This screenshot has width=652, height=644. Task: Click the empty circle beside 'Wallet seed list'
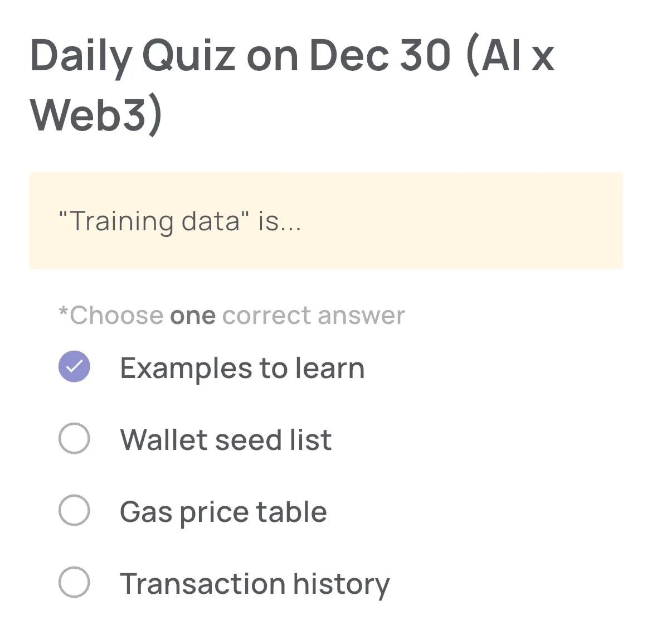pos(74,439)
